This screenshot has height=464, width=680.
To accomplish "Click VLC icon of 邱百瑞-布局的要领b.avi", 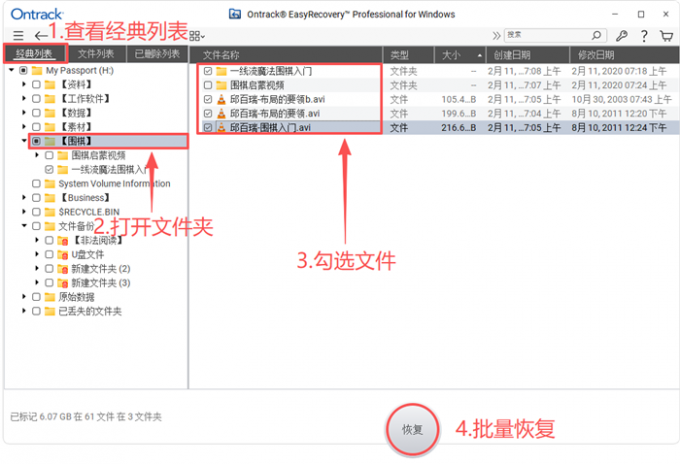I will click(221, 99).
